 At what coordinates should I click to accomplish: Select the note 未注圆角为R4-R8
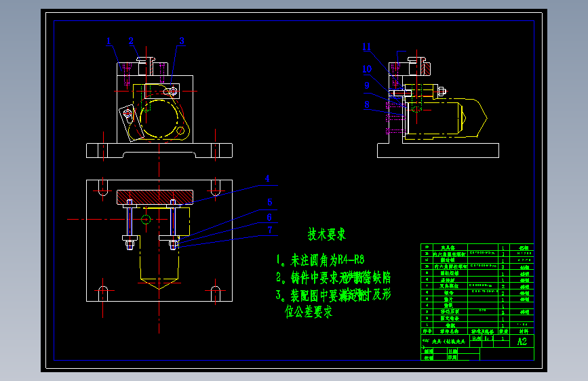(x=320, y=260)
